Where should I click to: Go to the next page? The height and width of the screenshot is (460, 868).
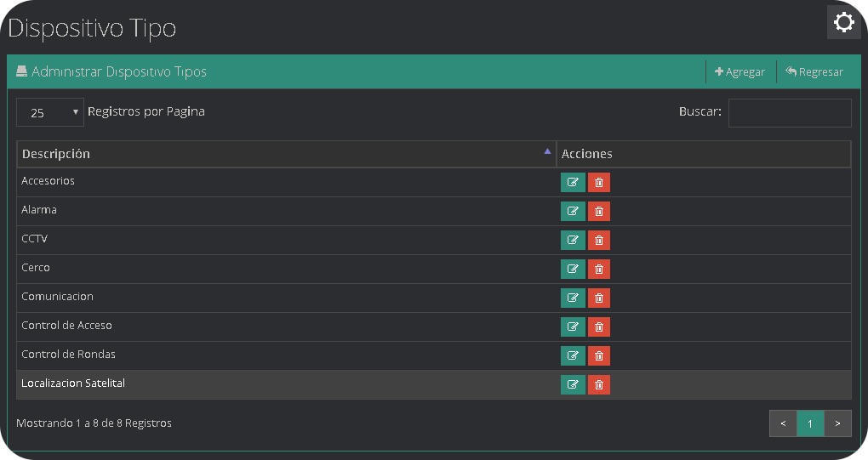(x=837, y=423)
